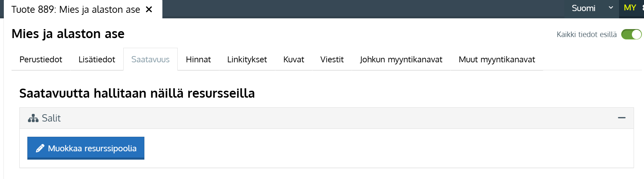Click the pencil icon on Muokkaa button
The width and height of the screenshot is (644, 179).
click(40, 148)
